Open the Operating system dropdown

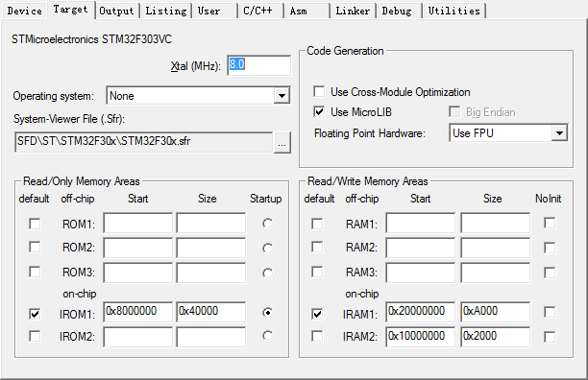(x=198, y=96)
